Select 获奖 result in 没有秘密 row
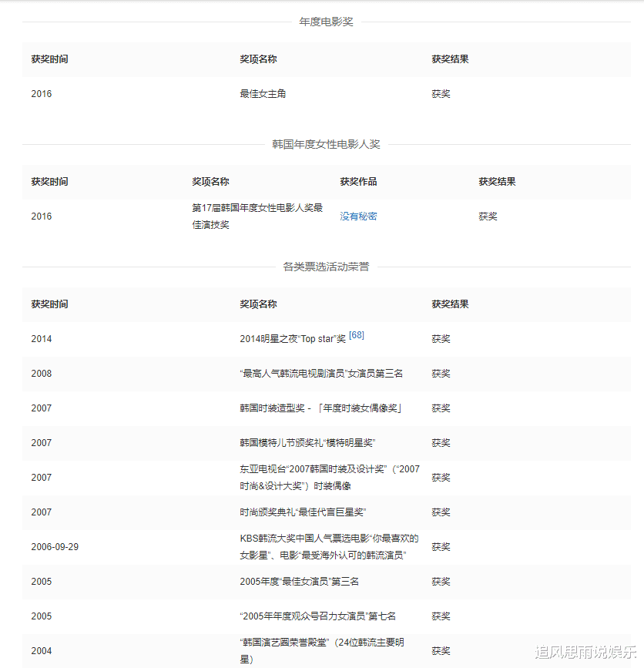Screen dimensions: 644x668 (x=488, y=217)
